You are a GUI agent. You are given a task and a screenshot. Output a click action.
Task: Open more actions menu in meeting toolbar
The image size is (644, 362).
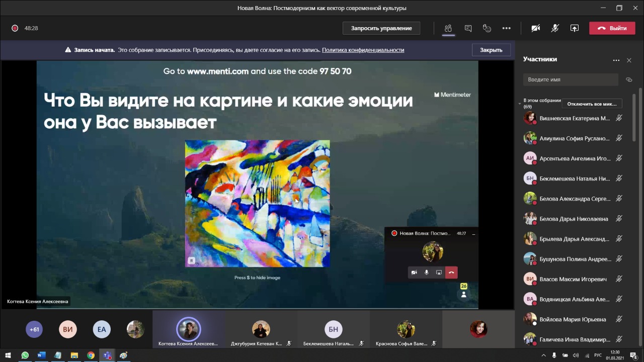click(506, 28)
